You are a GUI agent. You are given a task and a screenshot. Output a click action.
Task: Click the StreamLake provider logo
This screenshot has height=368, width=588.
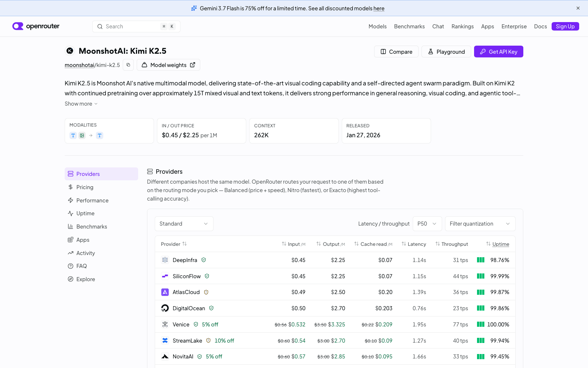click(x=165, y=340)
